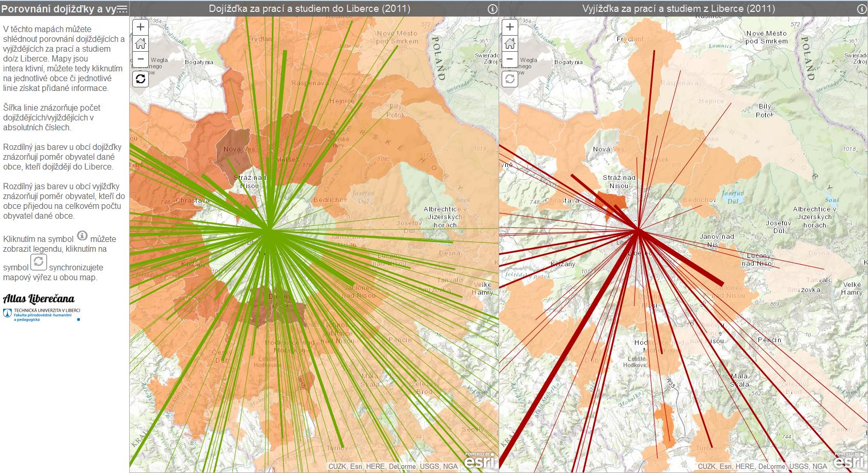Viewport: 868px width, 473px height.
Task: Click Hejnice municipality on the left map
Action: coord(342,101)
